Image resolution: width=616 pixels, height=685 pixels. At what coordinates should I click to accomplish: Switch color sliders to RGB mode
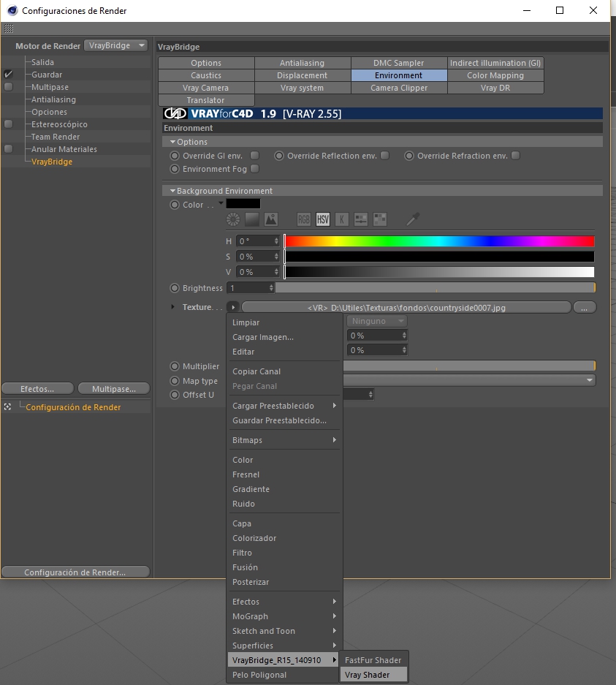click(x=303, y=219)
